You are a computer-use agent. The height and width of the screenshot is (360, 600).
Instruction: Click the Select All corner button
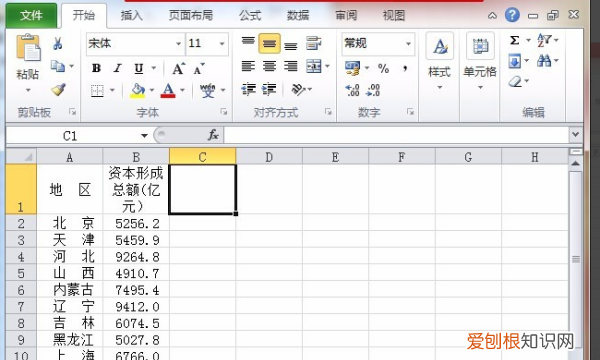21,156
